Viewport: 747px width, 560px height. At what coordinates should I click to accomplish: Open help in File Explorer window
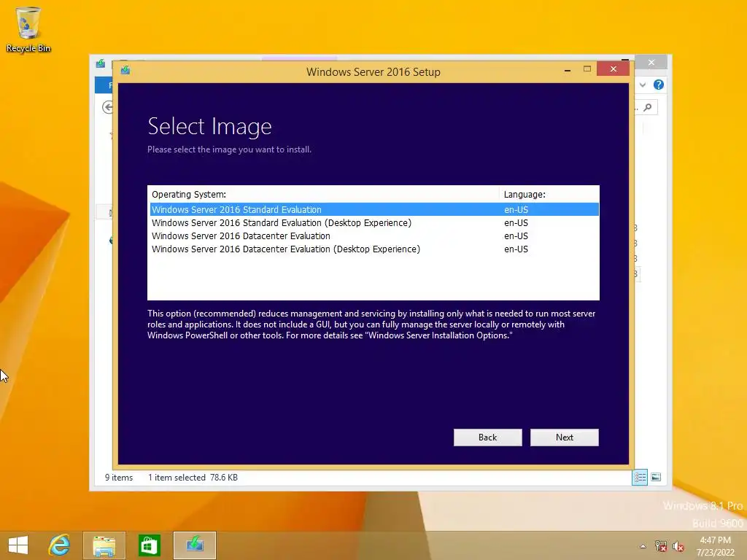[659, 85]
